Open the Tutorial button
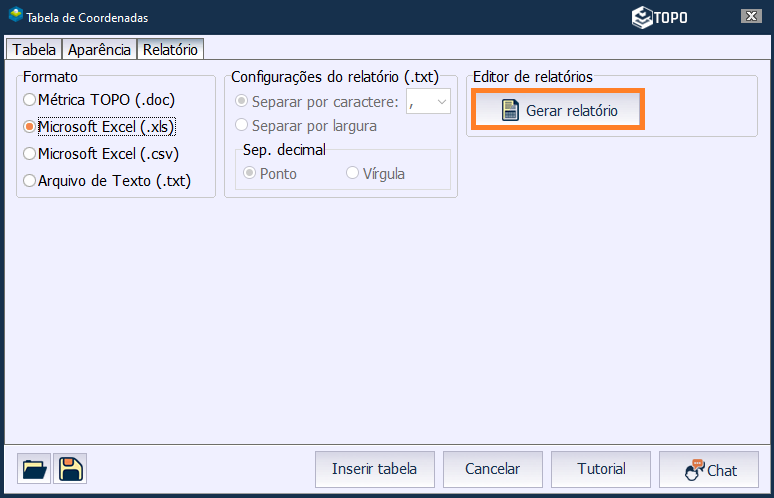Image resolution: width=774 pixels, height=498 pixels. (x=601, y=469)
